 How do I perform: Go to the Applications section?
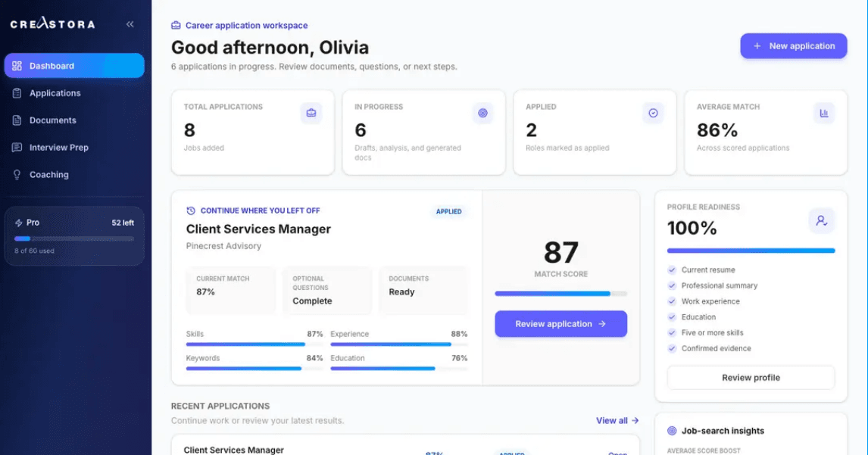tap(74, 93)
